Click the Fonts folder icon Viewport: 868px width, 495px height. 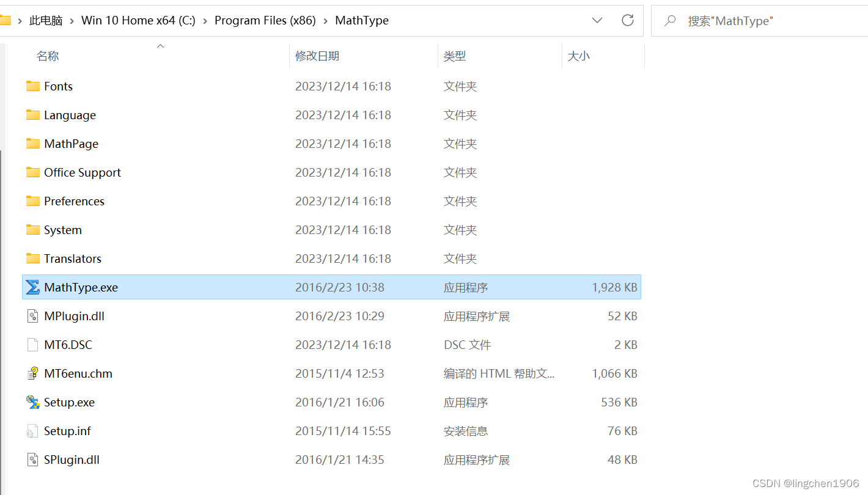(x=33, y=86)
